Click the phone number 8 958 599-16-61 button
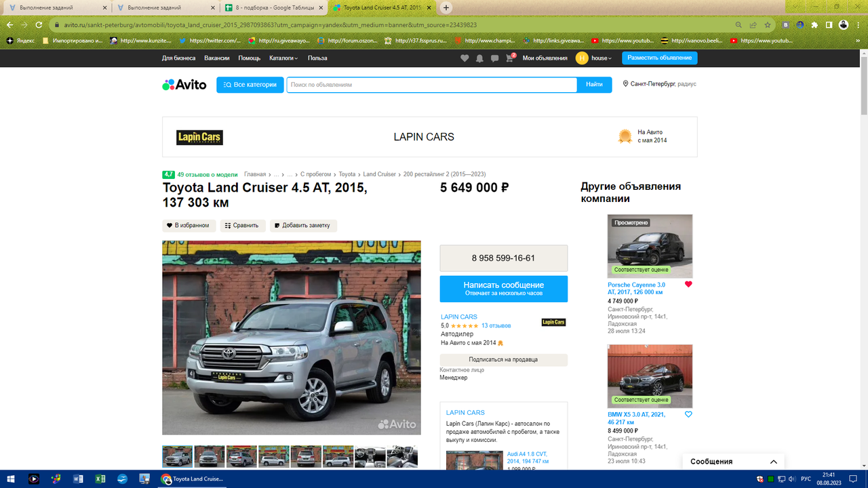Image resolution: width=868 pixels, height=488 pixels. [504, 258]
